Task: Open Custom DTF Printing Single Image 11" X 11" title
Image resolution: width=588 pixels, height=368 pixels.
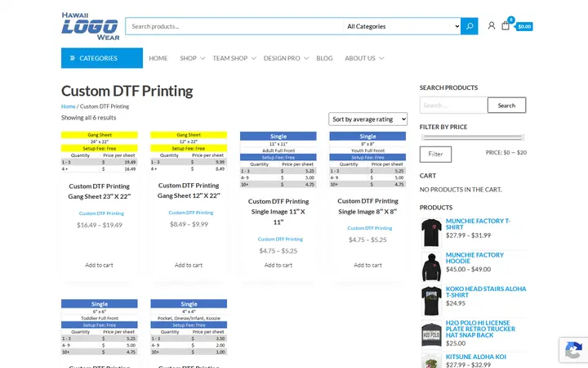Action: [278, 212]
